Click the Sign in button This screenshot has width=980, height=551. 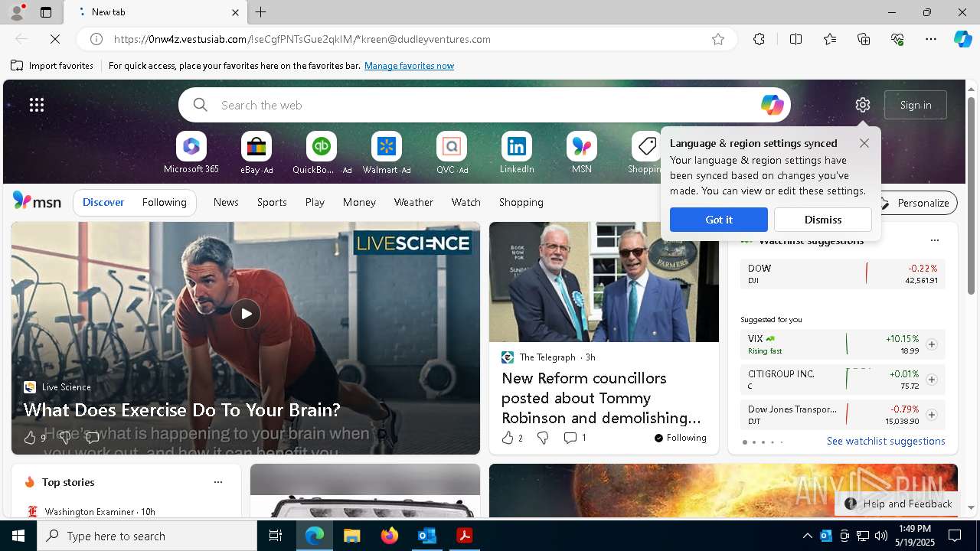pyautogui.click(x=916, y=105)
